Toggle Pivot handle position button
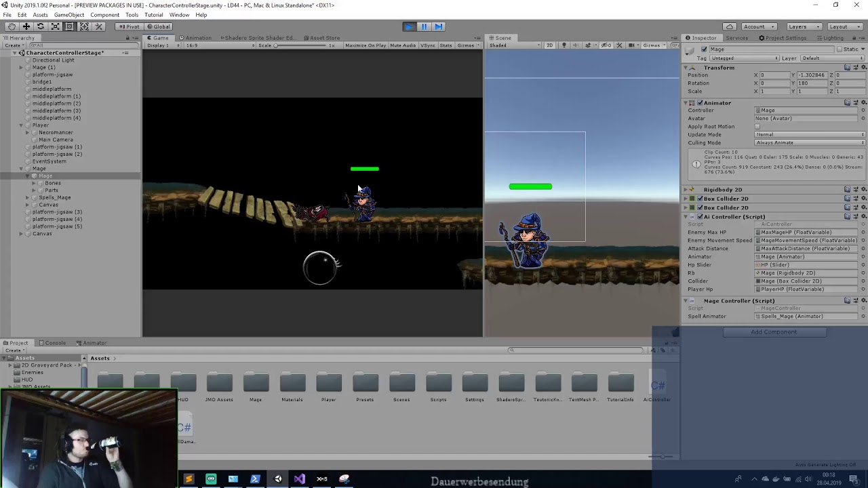This screenshot has width=868, height=488. click(128, 26)
